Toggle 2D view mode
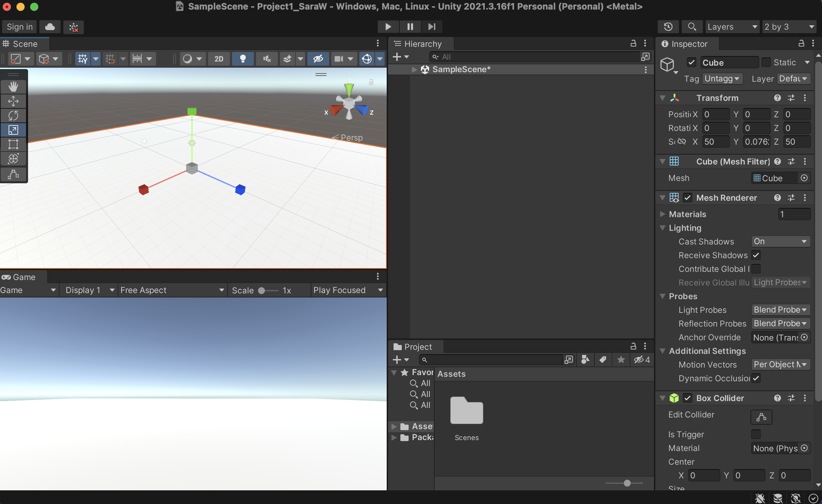 [x=219, y=59]
